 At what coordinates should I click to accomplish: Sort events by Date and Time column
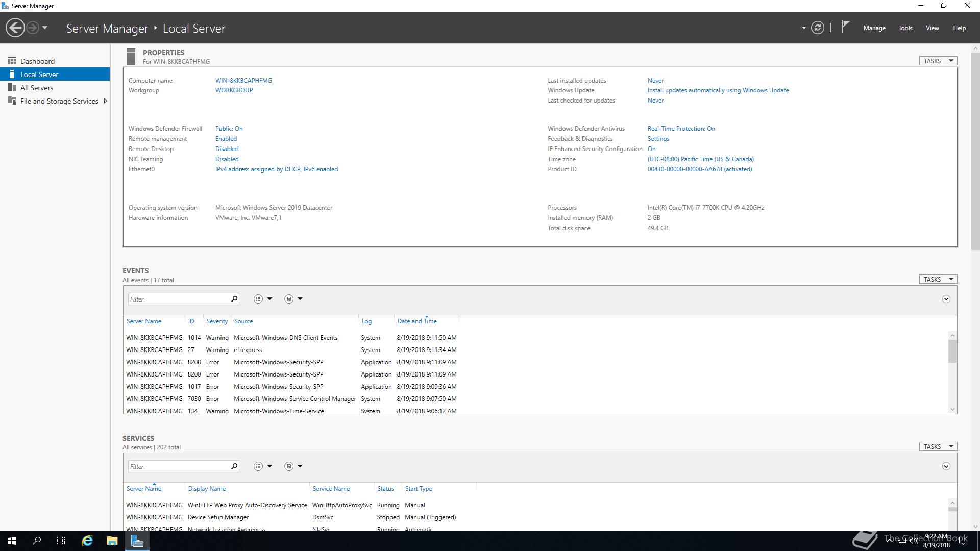coord(417,321)
